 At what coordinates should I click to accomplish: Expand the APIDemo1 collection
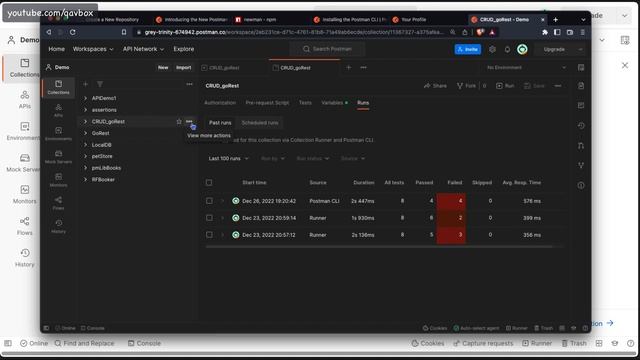coord(85,98)
